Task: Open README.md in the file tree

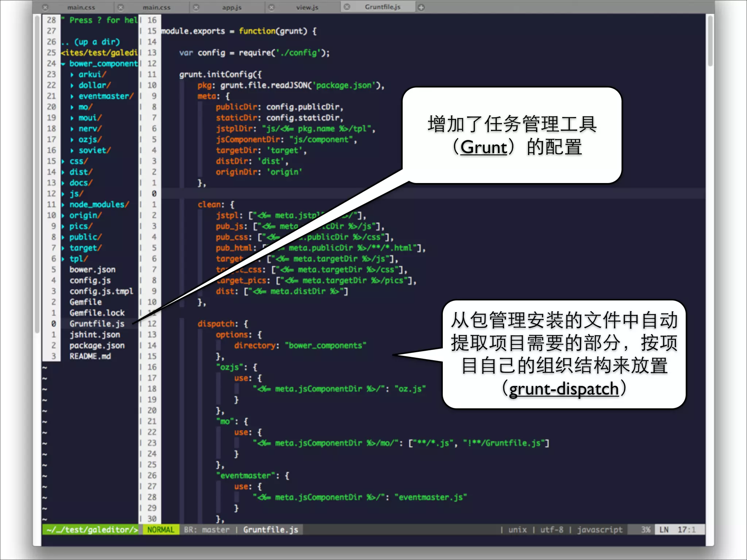Action: pyautogui.click(x=90, y=357)
